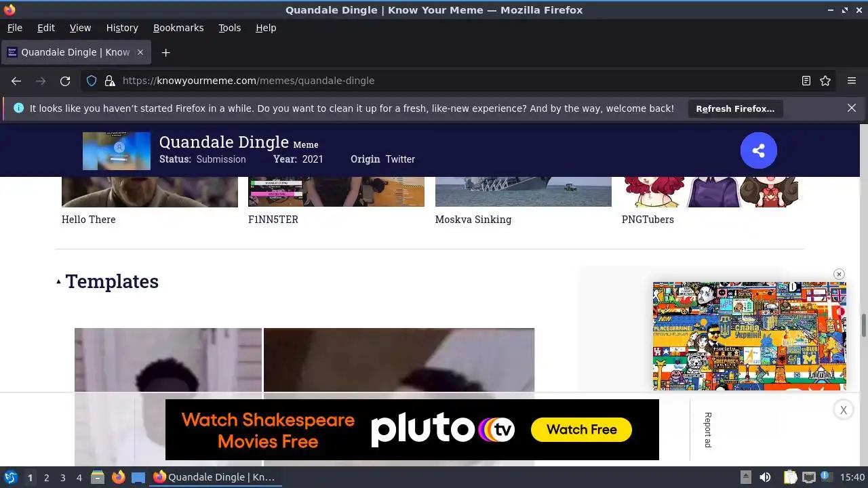Click the display icon in system tray
Image resolution: width=868 pixels, height=488 pixels.
[808, 477]
